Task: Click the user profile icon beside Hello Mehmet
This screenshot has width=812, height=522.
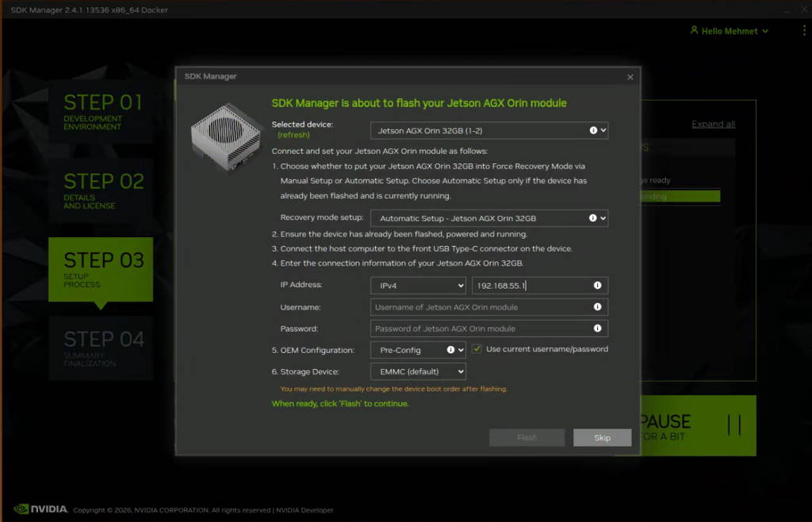Action: [695, 30]
